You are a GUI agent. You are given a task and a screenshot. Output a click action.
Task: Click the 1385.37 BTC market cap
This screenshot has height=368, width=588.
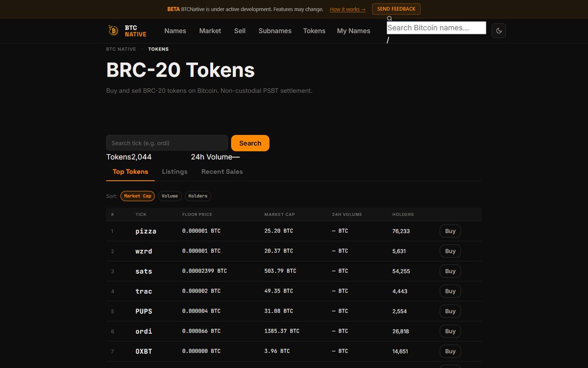pyautogui.click(x=282, y=331)
